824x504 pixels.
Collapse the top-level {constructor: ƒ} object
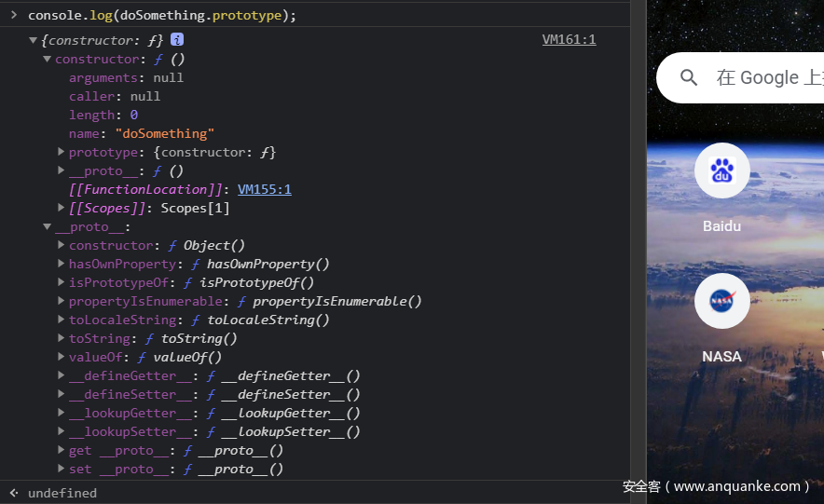tap(34, 40)
